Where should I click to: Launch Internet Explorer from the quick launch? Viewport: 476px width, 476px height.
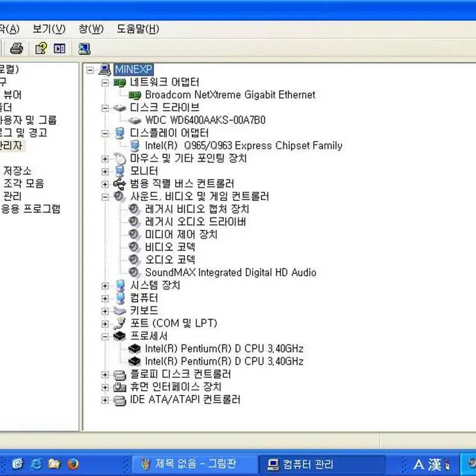click(x=36, y=464)
